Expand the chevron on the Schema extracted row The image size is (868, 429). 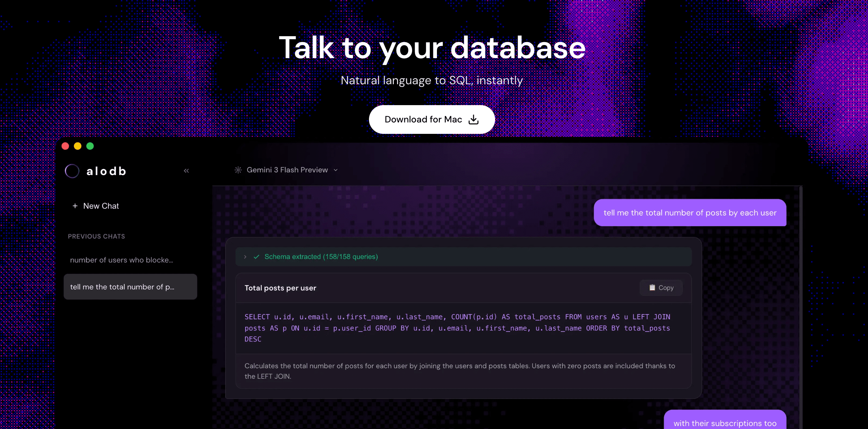[x=245, y=257]
